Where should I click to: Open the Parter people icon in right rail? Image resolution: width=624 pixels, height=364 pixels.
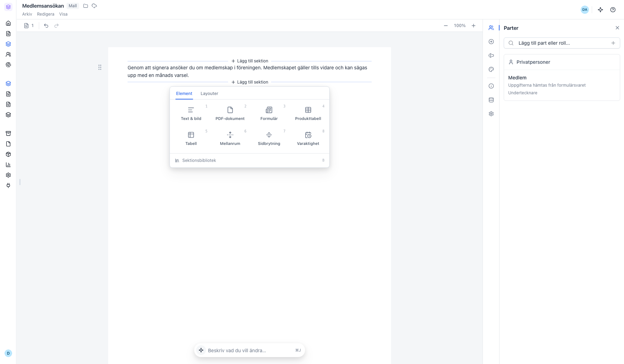491,28
